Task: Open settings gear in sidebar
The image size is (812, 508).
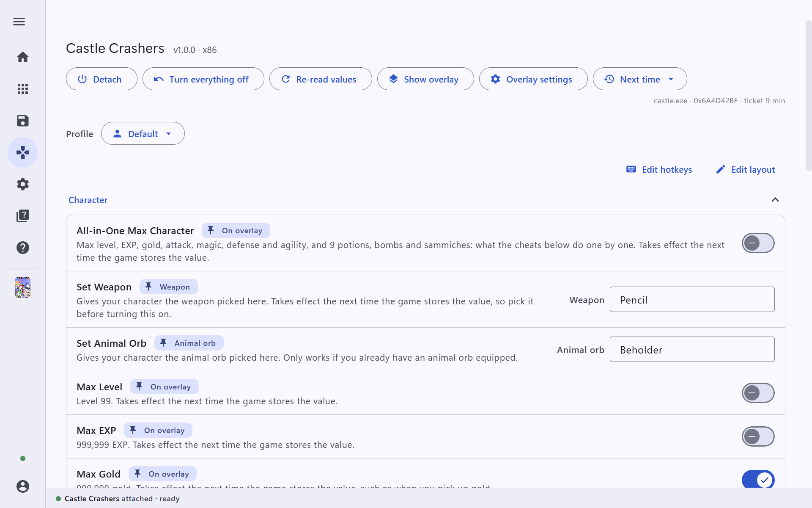Action: pyautogui.click(x=23, y=184)
